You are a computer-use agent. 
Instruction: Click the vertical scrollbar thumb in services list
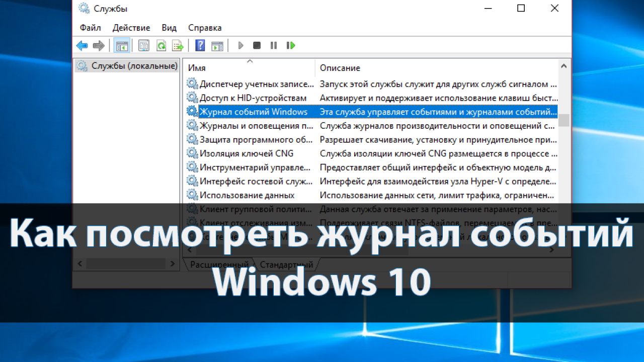[564, 120]
